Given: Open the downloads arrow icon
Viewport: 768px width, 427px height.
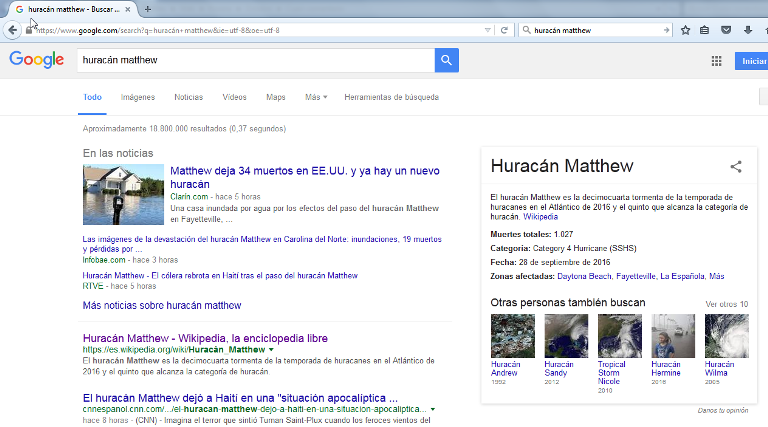Looking at the screenshot, I should pyautogui.click(x=747, y=30).
